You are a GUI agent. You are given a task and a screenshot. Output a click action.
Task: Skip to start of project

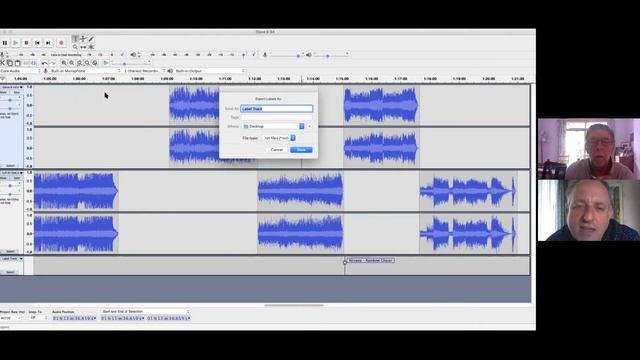37,43
